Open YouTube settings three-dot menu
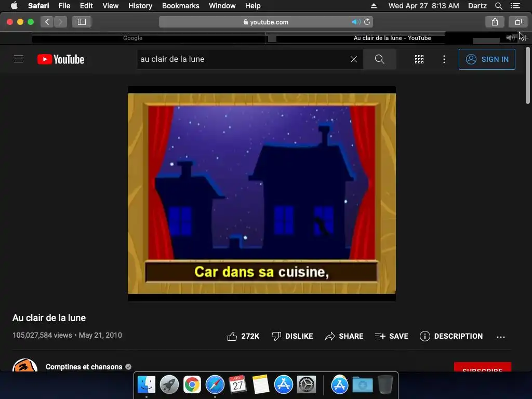Screen dimensions: 532x399 tap(444, 59)
